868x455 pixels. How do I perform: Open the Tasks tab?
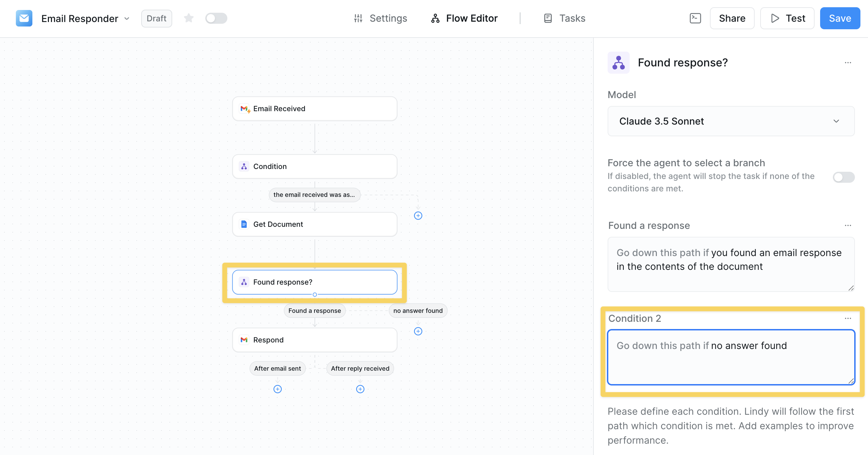(565, 18)
